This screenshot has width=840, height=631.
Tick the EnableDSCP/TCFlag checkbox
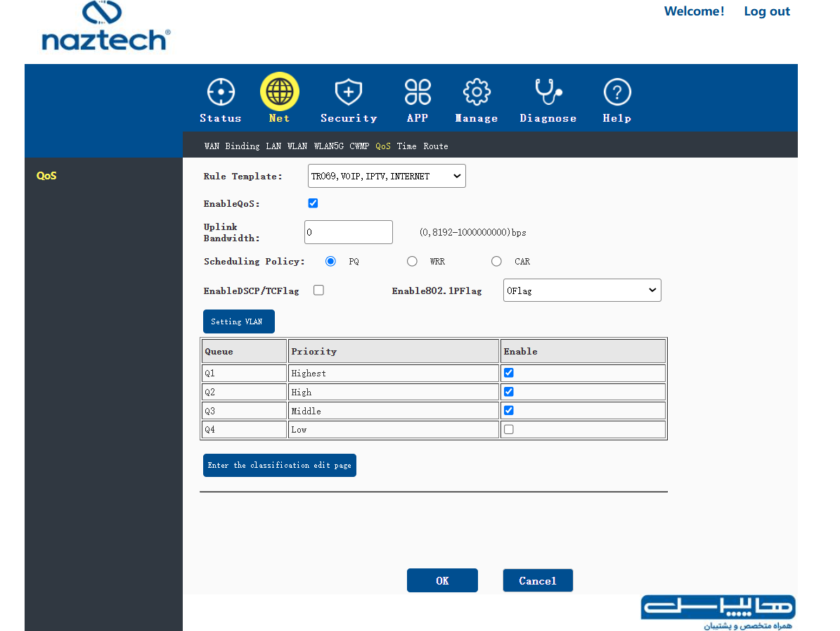tap(318, 290)
